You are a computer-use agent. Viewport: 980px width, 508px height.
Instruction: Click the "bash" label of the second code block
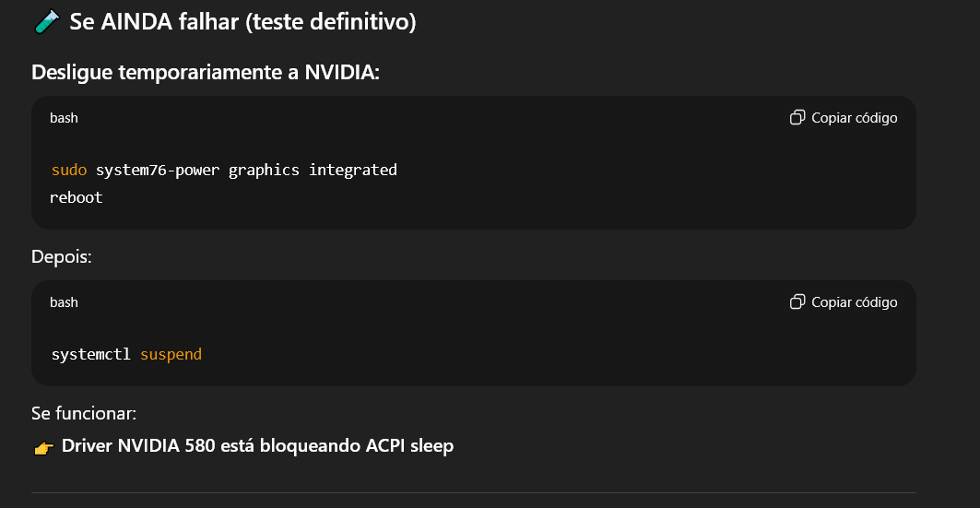pyautogui.click(x=64, y=302)
